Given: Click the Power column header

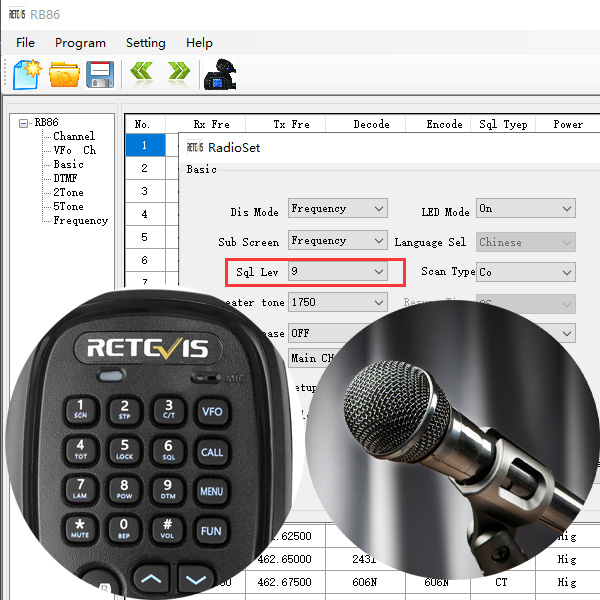Looking at the screenshot, I should point(568,124).
